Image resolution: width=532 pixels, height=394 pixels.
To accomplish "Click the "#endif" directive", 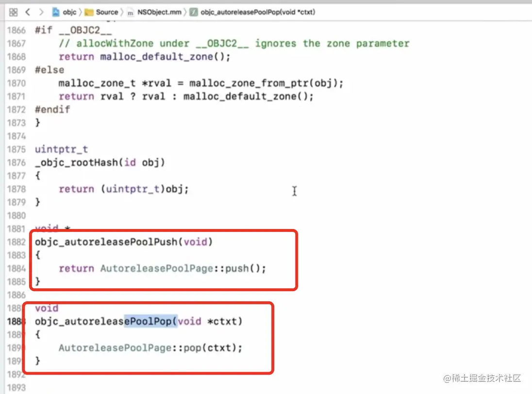I will point(52,110).
